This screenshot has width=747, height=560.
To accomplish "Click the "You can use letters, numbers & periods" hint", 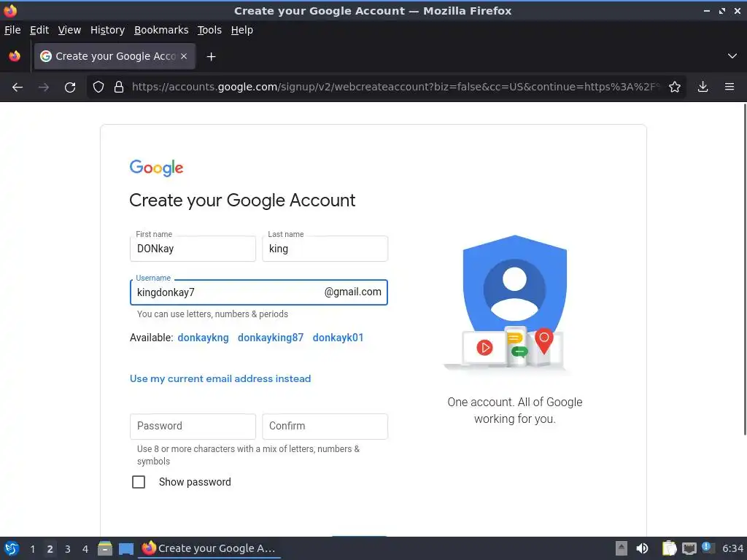I will click(x=212, y=314).
